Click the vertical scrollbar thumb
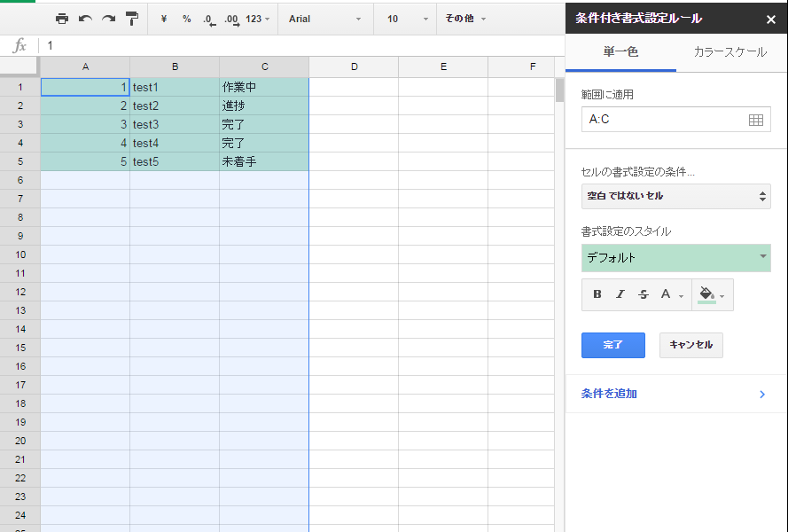Screen dimensions: 788x532 click(x=559, y=90)
